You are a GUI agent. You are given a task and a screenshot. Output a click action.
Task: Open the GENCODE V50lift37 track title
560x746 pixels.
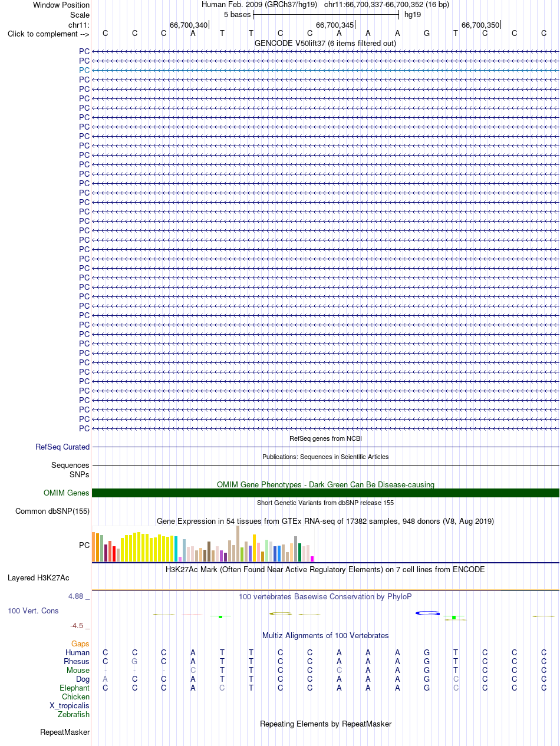(x=325, y=43)
